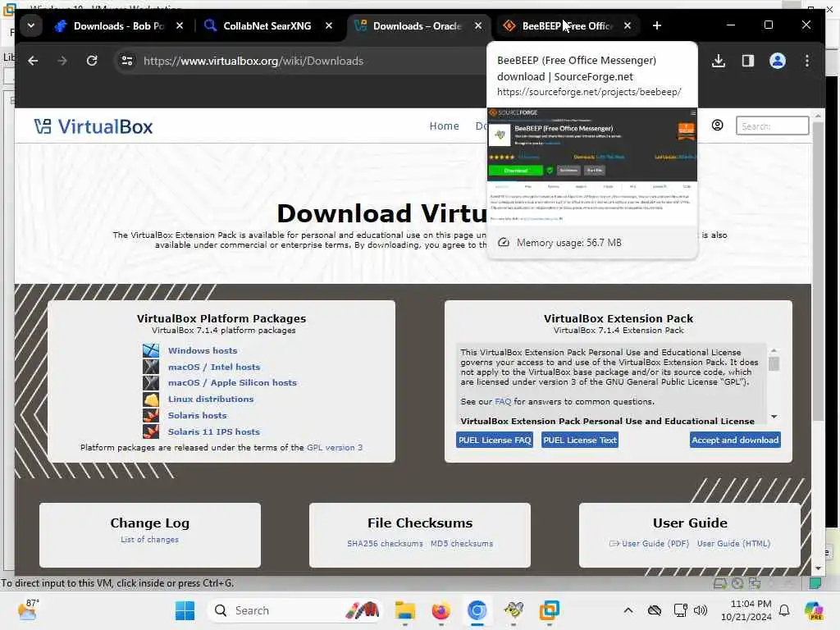Reload the VirtualBox downloads page

(92, 61)
